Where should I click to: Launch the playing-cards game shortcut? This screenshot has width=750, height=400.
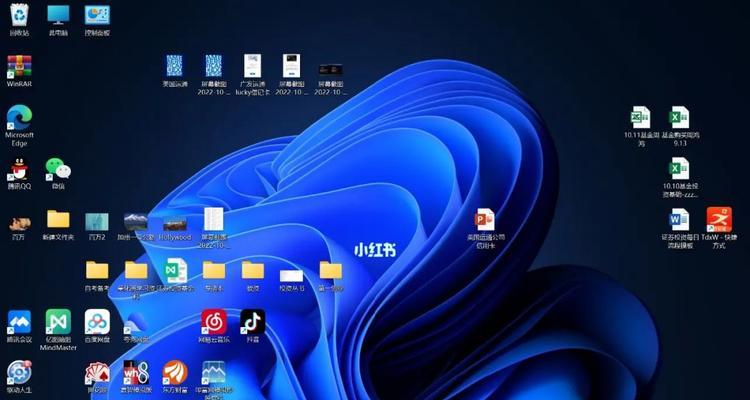[x=97, y=373]
